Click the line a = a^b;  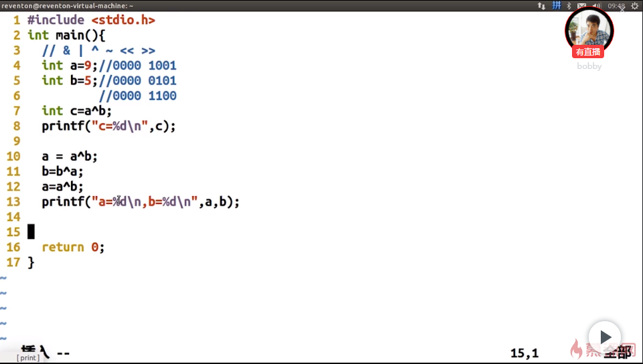[x=70, y=157]
